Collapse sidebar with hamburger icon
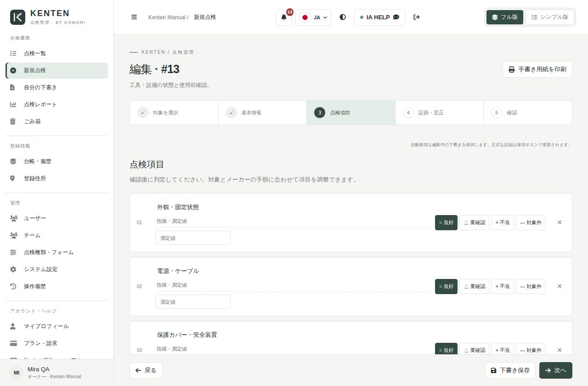The height and width of the screenshot is (386, 588). click(x=134, y=17)
